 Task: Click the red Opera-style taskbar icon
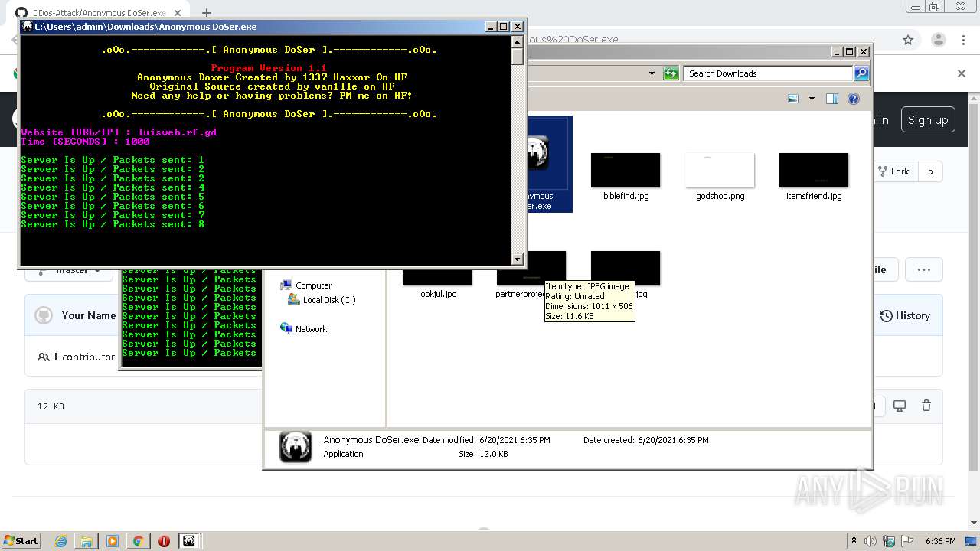point(164,541)
